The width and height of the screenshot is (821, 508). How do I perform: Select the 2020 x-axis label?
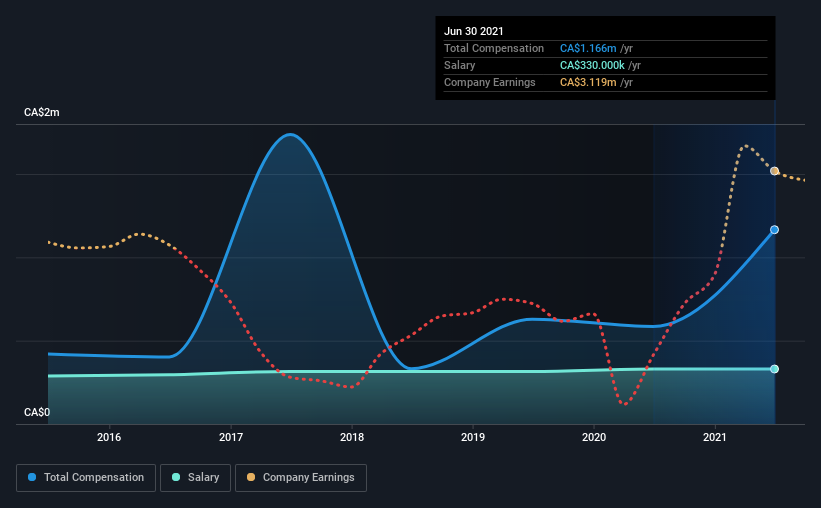coord(594,437)
